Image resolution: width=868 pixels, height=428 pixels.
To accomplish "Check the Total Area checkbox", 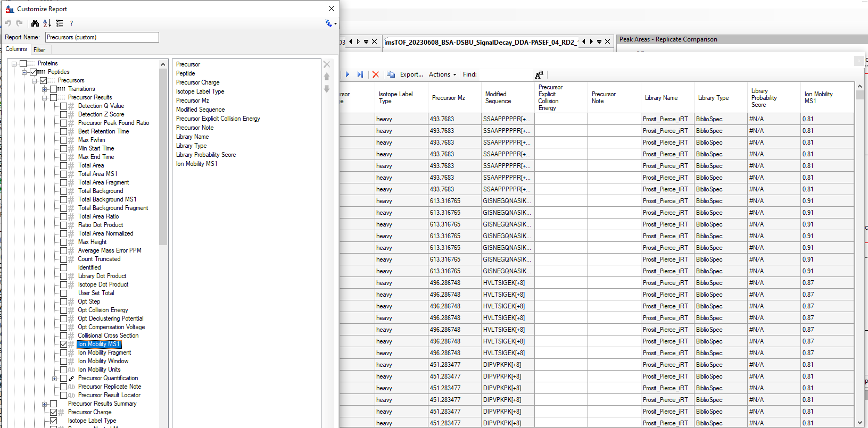I will coord(63,165).
